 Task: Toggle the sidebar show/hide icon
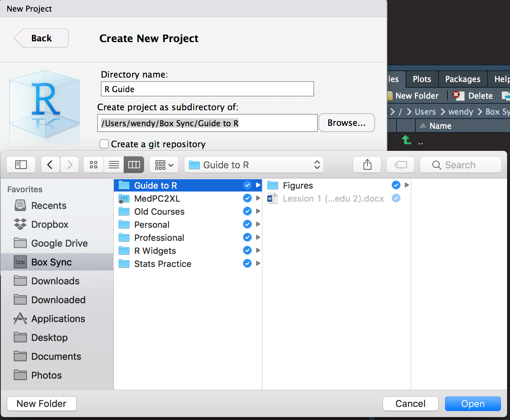[21, 165]
